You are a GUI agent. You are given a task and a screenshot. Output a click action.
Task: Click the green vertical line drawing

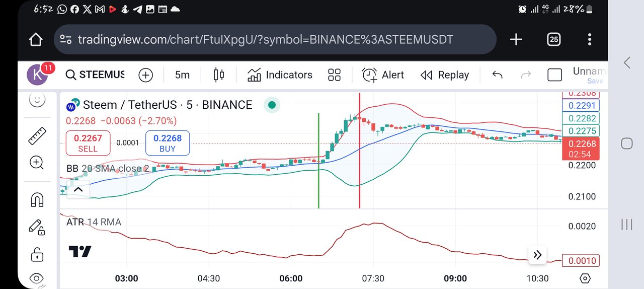tap(318, 161)
